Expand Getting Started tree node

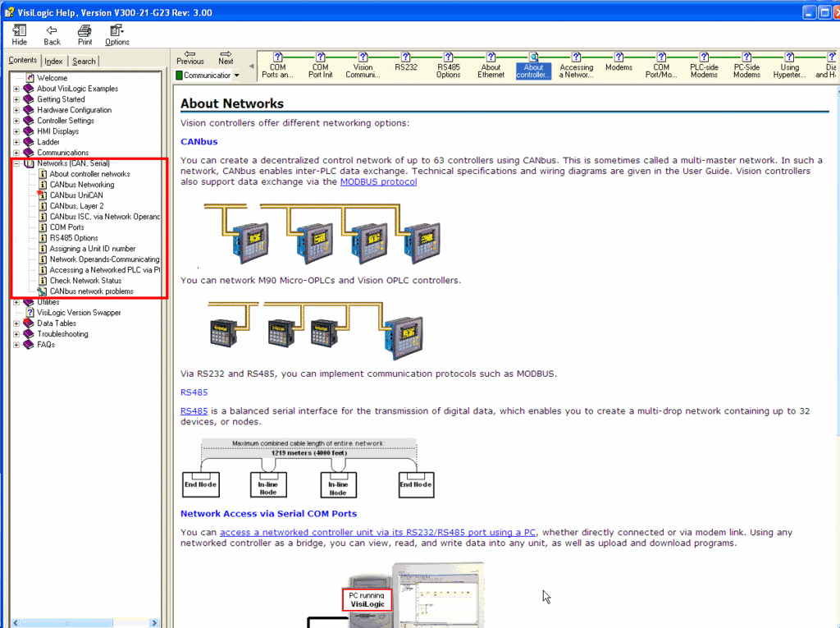16,99
